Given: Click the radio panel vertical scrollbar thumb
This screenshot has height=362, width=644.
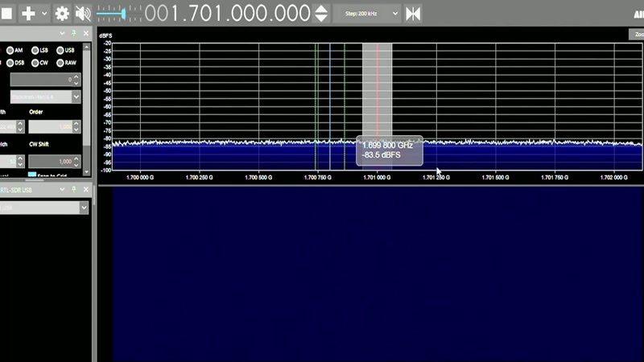Looking at the screenshot, I should 86,97.
